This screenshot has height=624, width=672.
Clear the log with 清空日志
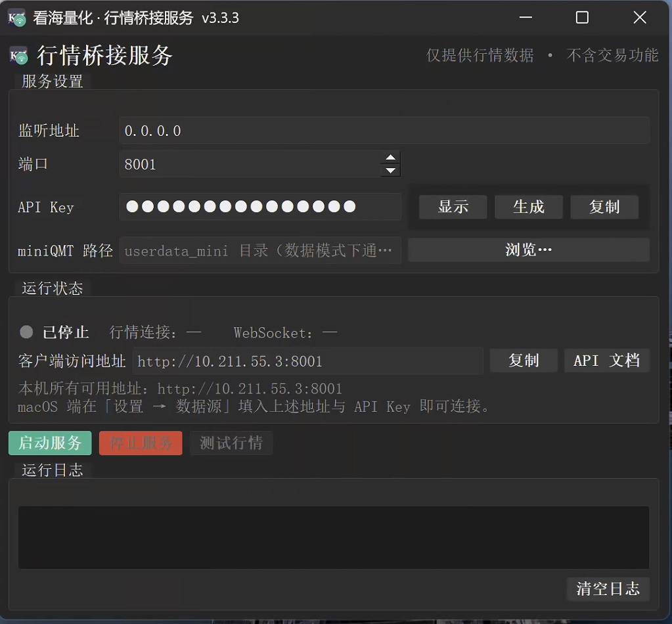(x=608, y=589)
